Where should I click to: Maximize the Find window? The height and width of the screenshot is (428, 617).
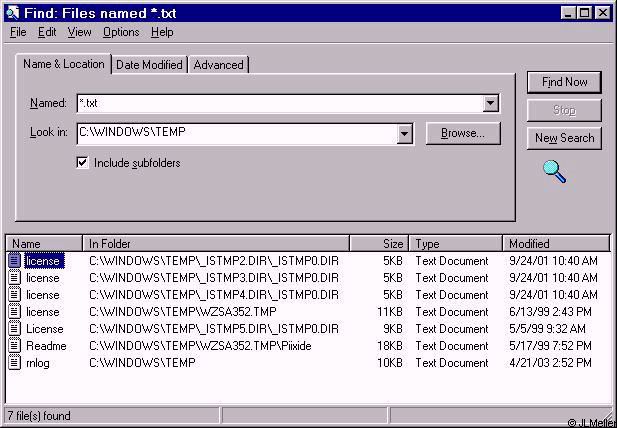[585, 13]
